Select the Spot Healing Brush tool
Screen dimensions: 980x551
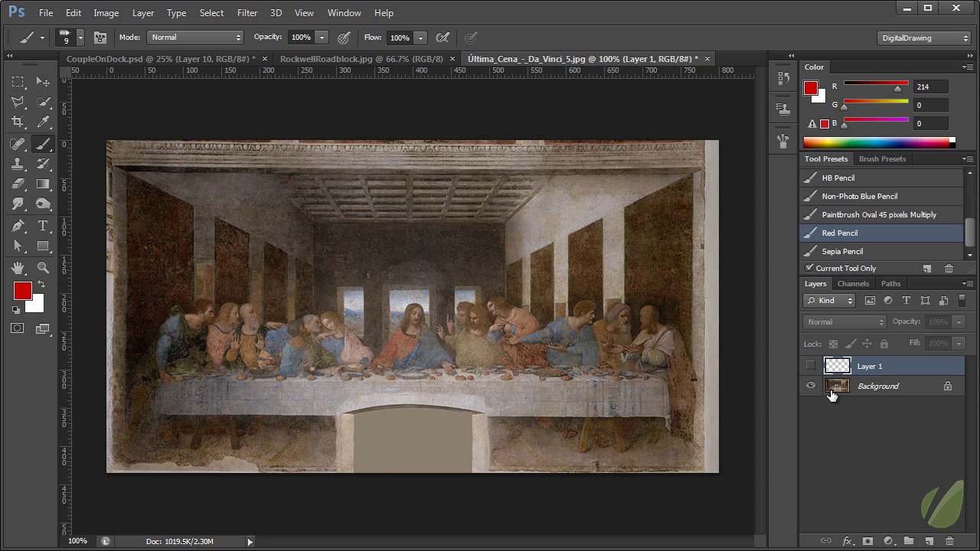[18, 144]
